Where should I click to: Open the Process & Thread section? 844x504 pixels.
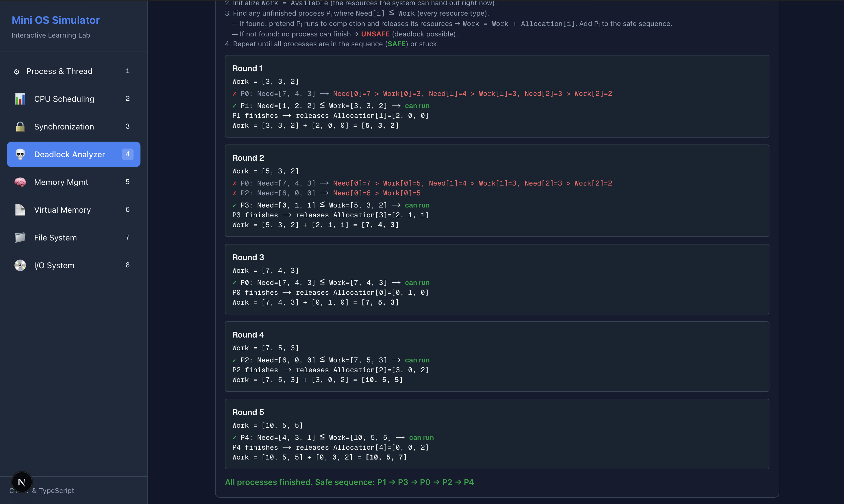point(60,71)
